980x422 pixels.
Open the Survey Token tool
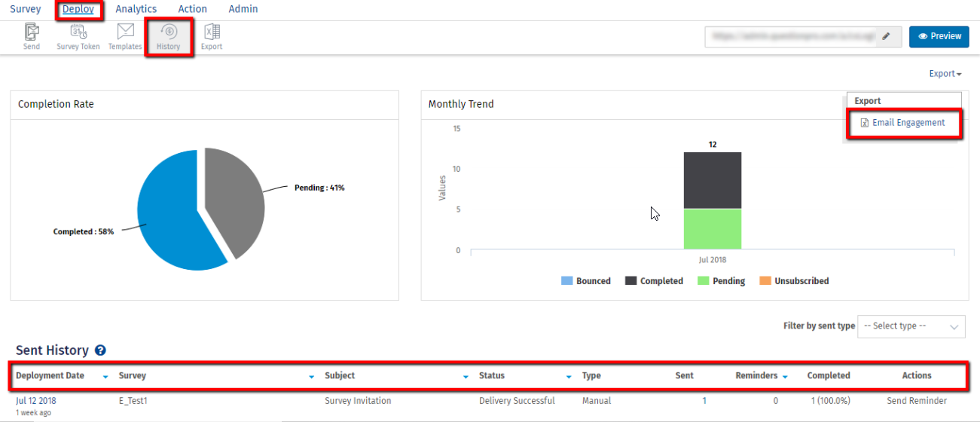coord(78,36)
